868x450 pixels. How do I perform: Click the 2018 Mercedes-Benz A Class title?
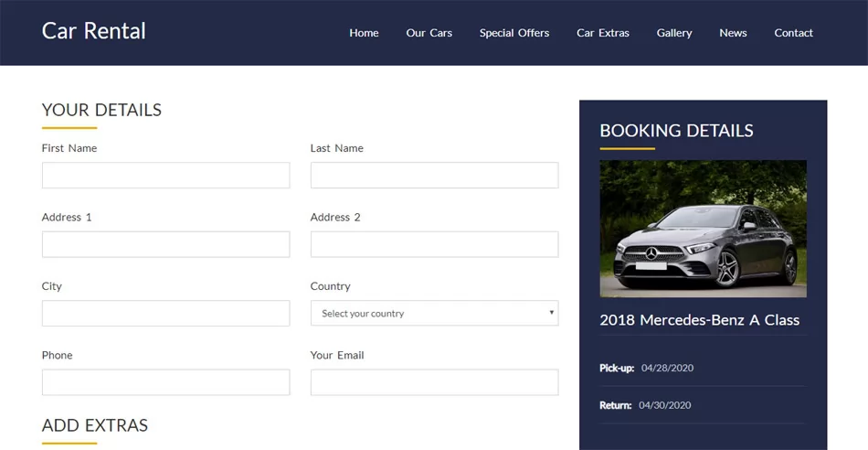[x=699, y=320]
